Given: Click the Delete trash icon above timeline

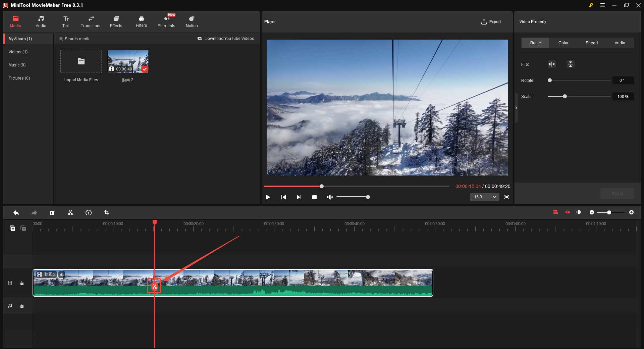Looking at the screenshot, I should tap(52, 212).
